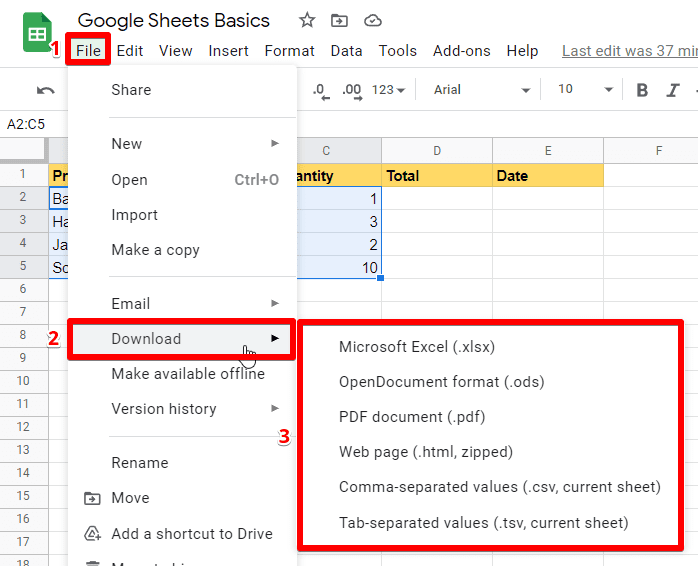
Task: Open the font size 10 dropdown
Action: (585, 90)
